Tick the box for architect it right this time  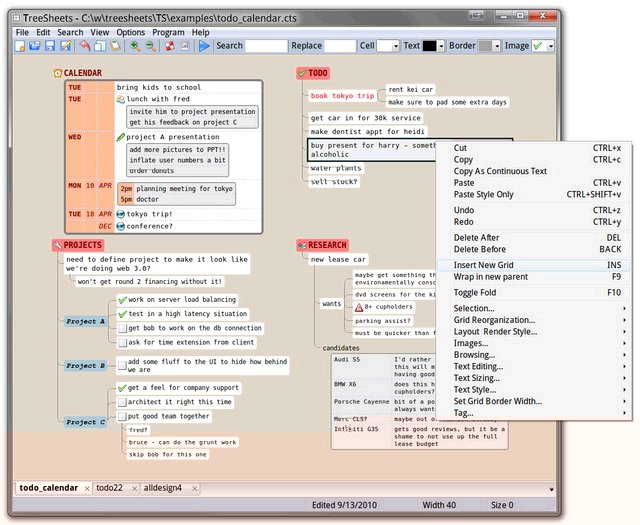coord(122,403)
